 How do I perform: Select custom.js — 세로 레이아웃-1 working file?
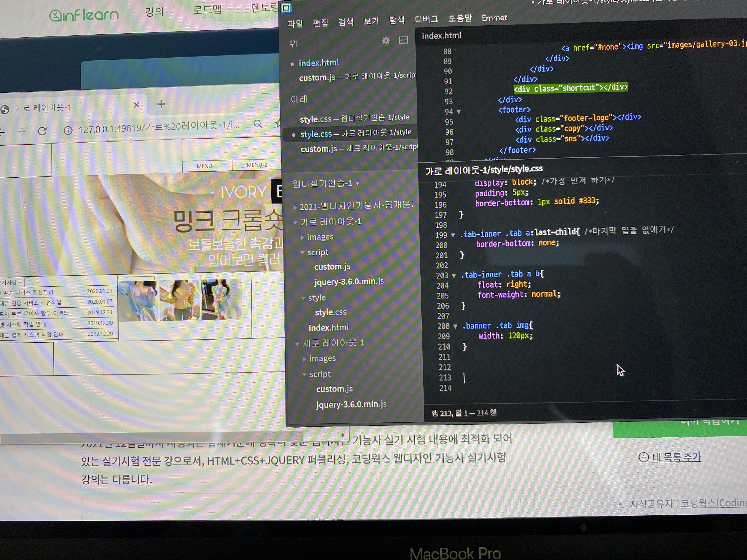click(x=359, y=148)
